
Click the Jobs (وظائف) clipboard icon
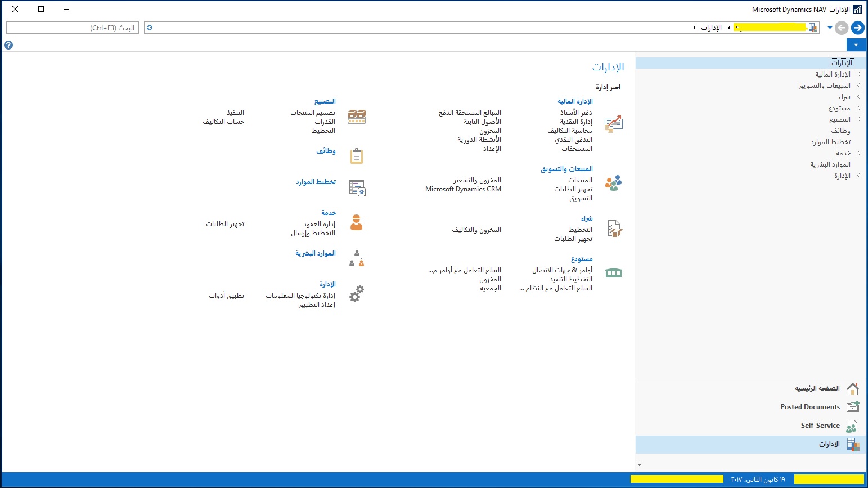(x=357, y=156)
